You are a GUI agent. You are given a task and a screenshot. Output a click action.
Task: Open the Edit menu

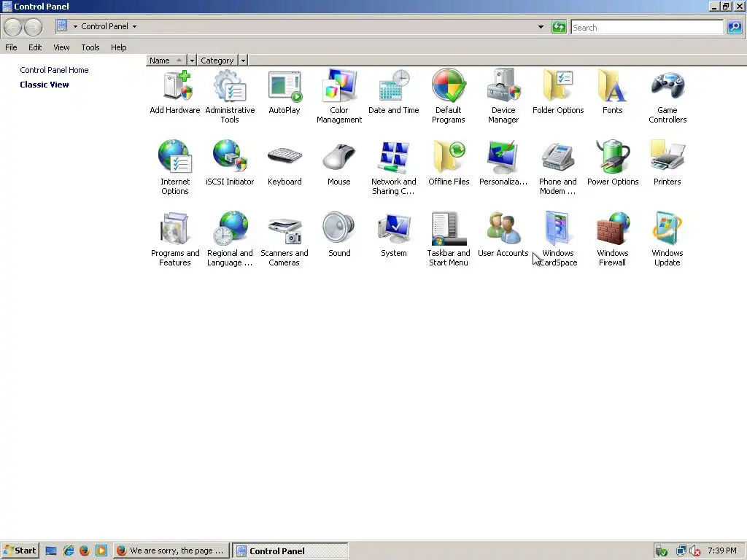pyautogui.click(x=35, y=47)
